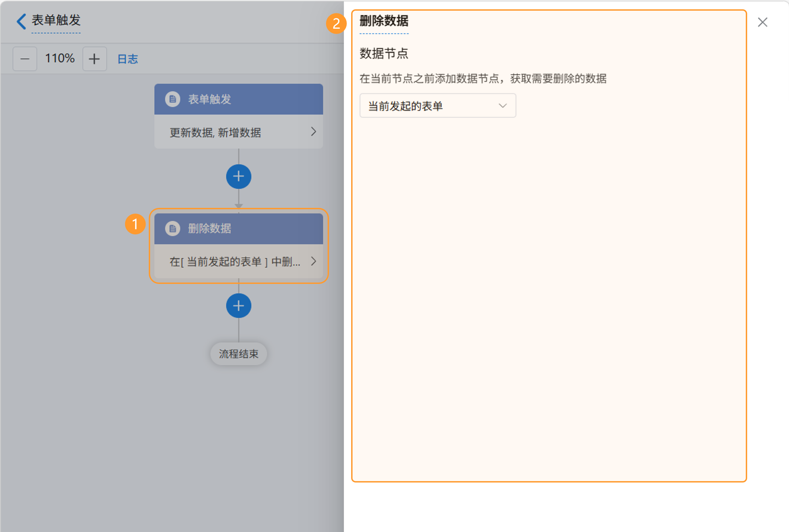The height and width of the screenshot is (532, 789).
Task: Click the document icon in 删除数据 node
Action: [x=173, y=228]
